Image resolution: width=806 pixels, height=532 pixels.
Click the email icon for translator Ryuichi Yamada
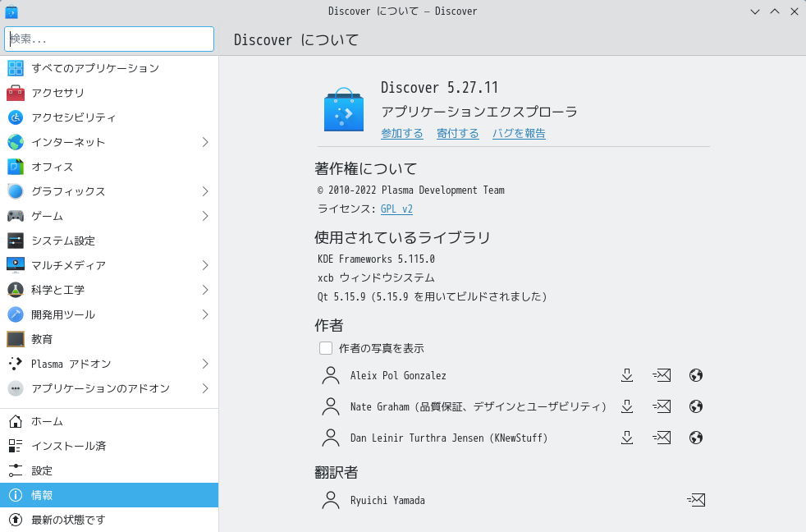point(695,500)
